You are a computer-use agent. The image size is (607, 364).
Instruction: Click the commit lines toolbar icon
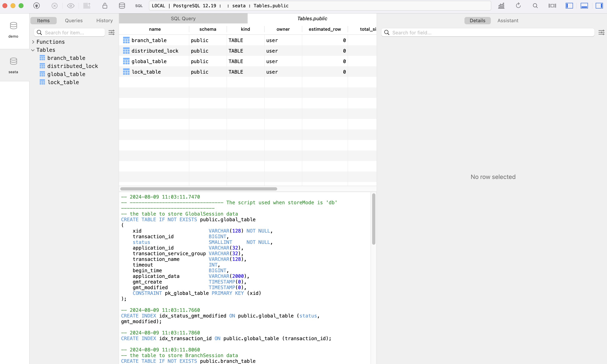click(87, 6)
